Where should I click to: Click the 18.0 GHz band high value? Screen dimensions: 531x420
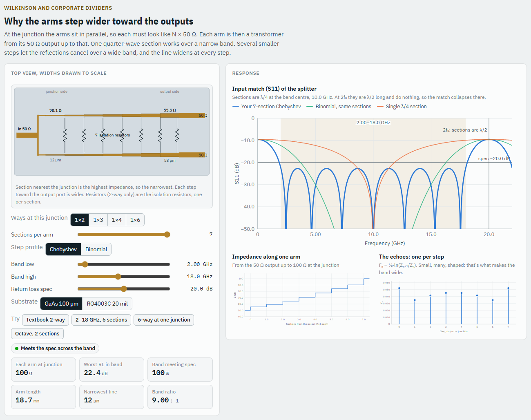(200, 277)
